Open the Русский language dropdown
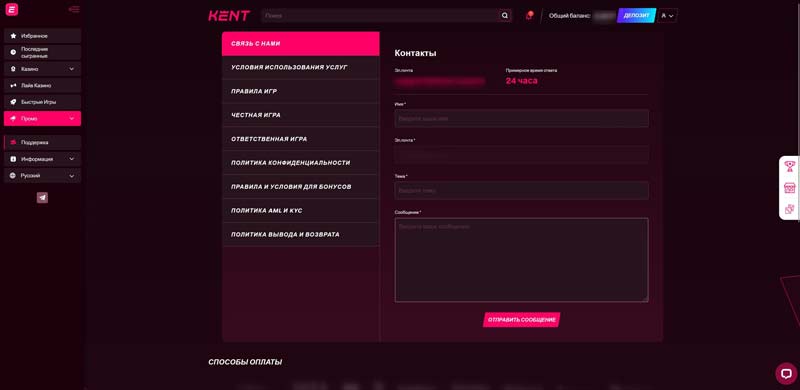This screenshot has width=800, height=390. coord(42,176)
